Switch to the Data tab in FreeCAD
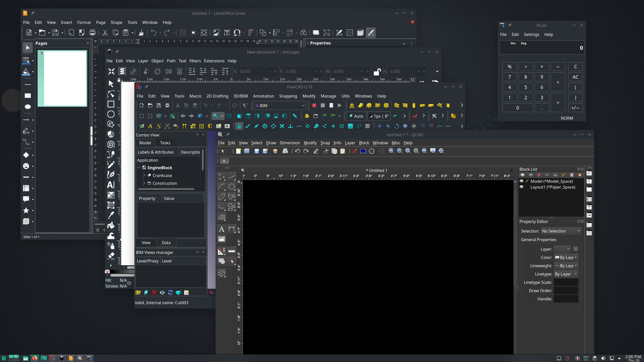 coord(166,243)
